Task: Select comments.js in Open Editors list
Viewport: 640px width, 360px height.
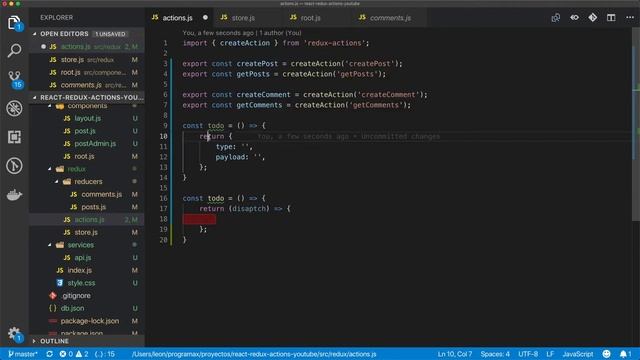Action: coord(87,85)
